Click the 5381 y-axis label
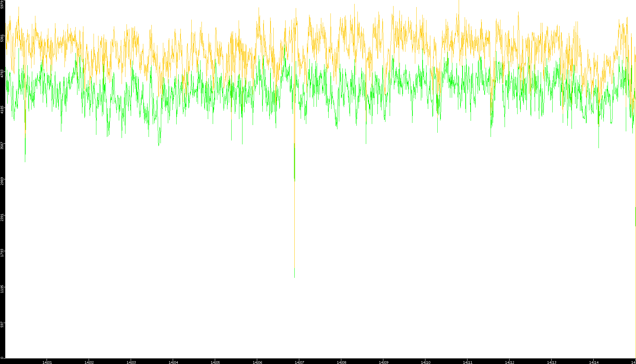Image resolution: width=636 pixels, height=364 pixels. tap(2, 38)
